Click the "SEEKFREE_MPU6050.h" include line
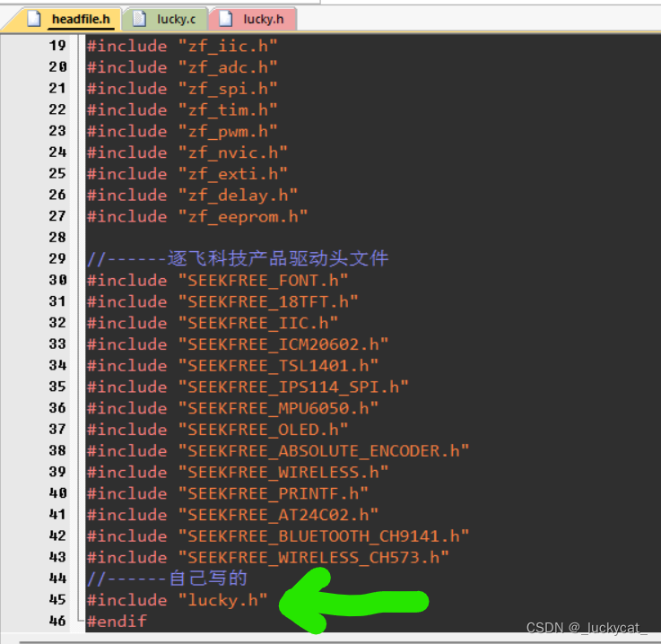Viewport: 661px width, 644px height. tap(232, 408)
